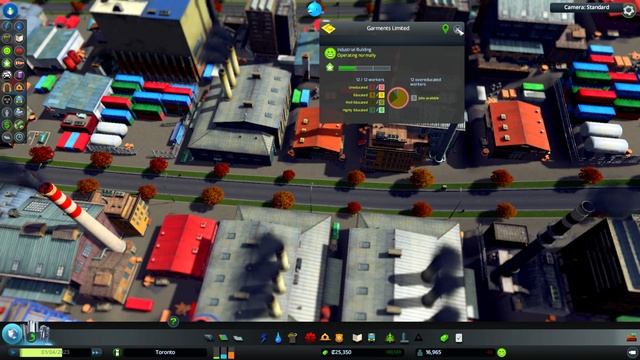This screenshot has width=640, height=360.
Task: Open the Electricity lightning build menu
Action: point(264,338)
